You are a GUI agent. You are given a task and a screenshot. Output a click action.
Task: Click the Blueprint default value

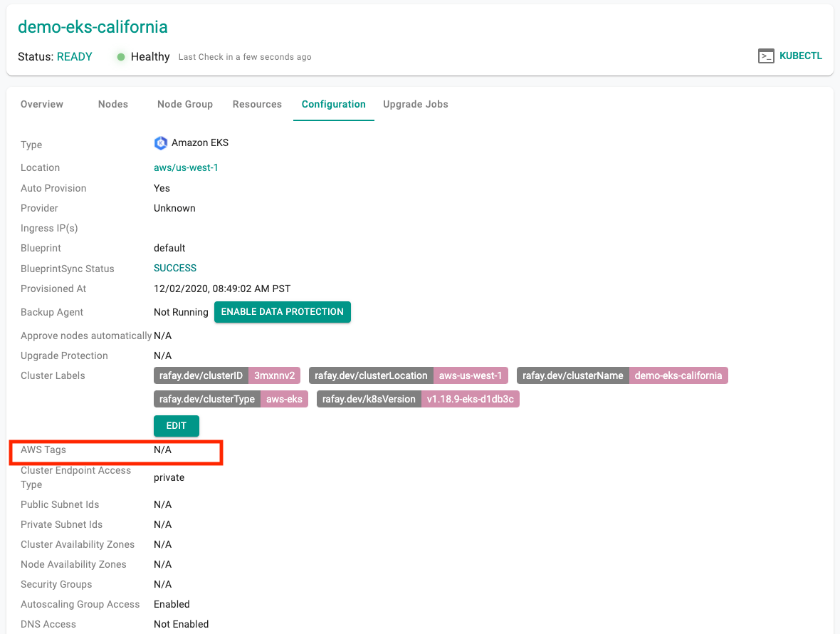(169, 248)
